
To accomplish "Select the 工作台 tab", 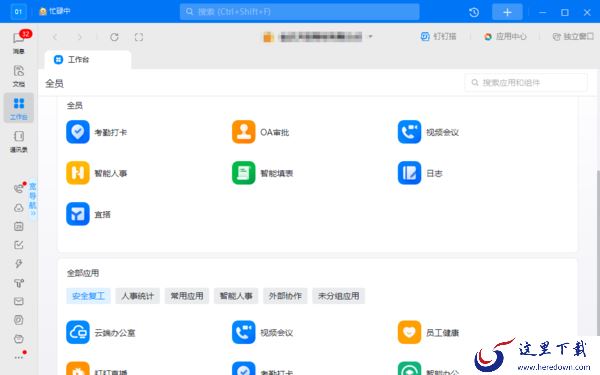I will tap(88, 60).
